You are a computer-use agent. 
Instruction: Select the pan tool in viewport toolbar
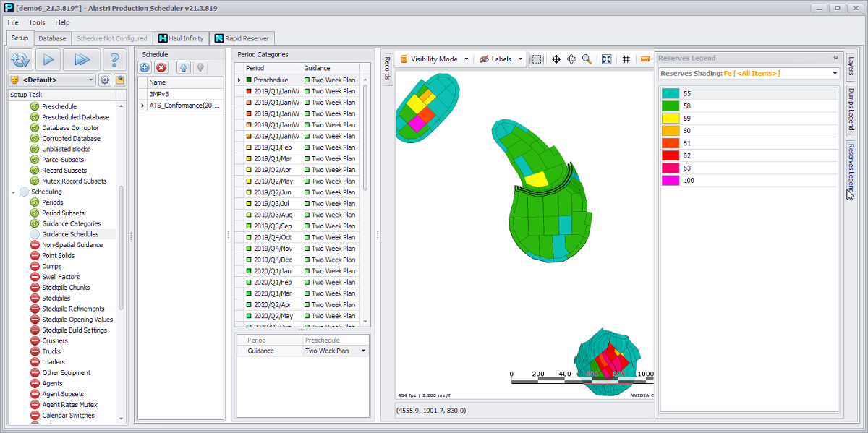(x=556, y=59)
